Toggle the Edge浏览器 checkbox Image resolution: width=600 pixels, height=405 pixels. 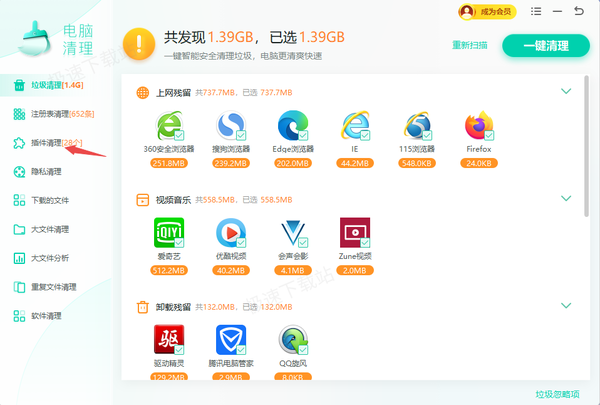point(303,135)
